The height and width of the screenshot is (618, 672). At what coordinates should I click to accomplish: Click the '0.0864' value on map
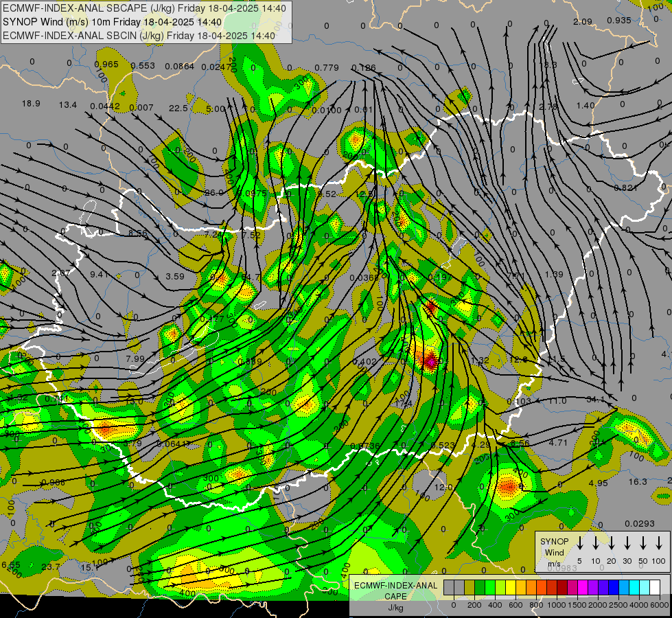tap(180, 67)
